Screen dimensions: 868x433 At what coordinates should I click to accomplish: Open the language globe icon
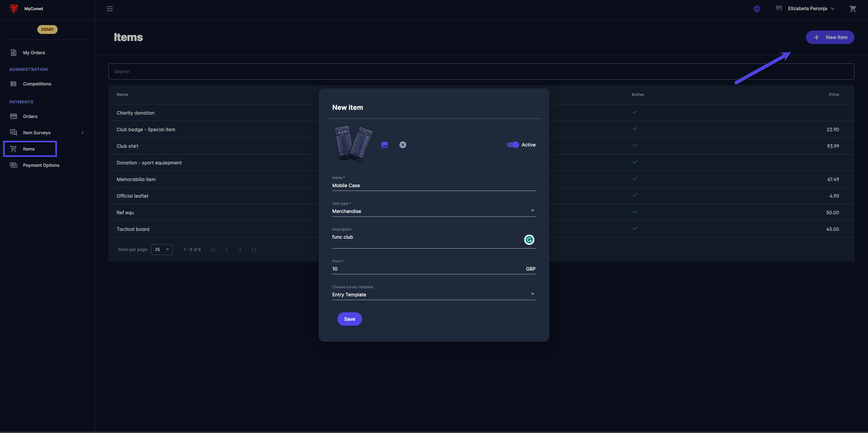[757, 9]
